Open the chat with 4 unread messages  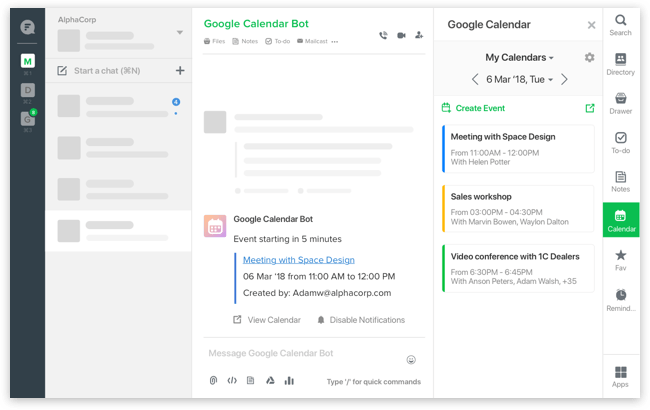119,107
